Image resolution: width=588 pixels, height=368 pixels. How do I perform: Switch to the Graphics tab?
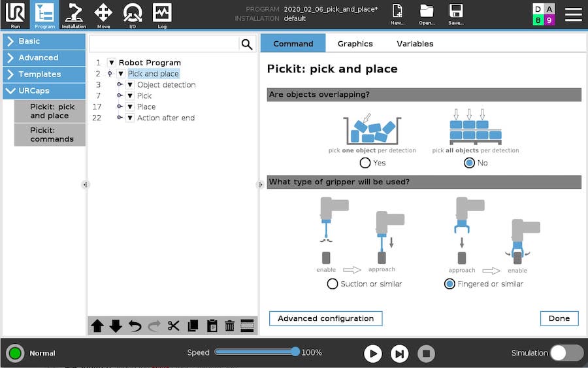click(355, 44)
